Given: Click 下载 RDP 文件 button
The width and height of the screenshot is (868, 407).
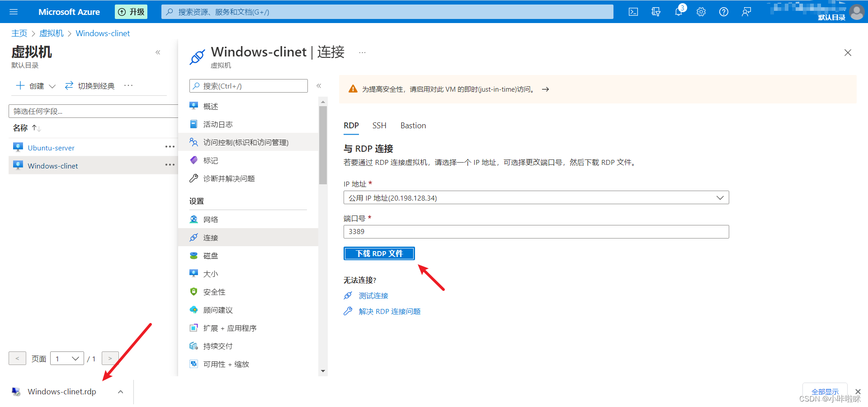Looking at the screenshot, I should pyautogui.click(x=379, y=253).
